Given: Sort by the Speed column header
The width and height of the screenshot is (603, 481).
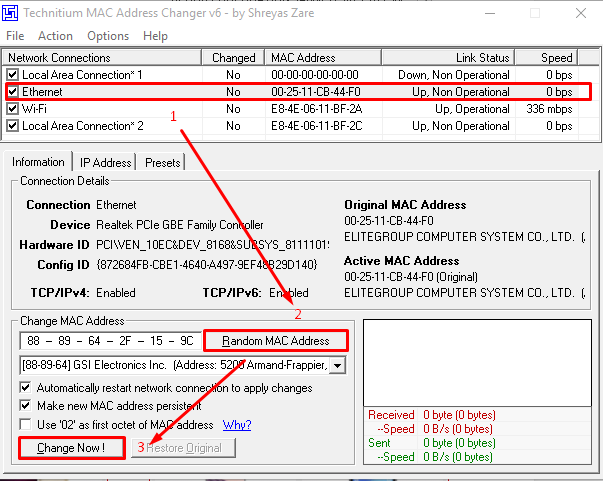Looking at the screenshot, I should (546, 58).
